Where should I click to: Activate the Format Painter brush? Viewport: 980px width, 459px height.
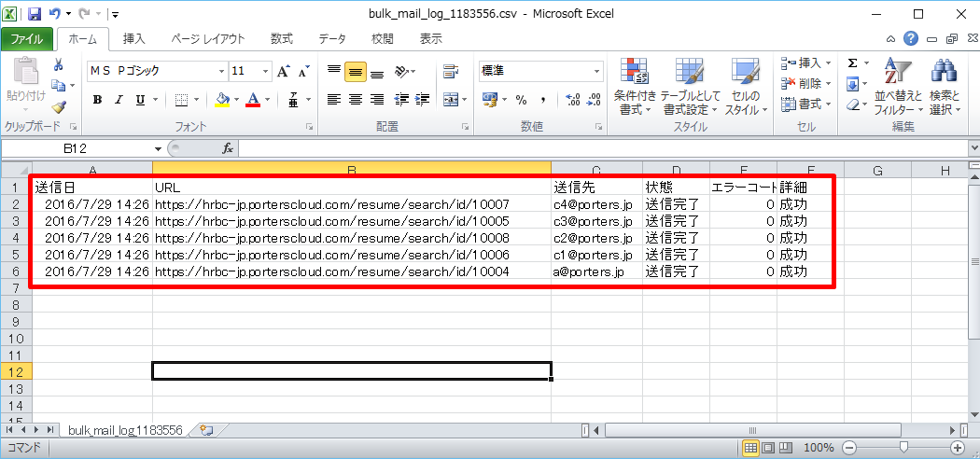coord(58,106)
